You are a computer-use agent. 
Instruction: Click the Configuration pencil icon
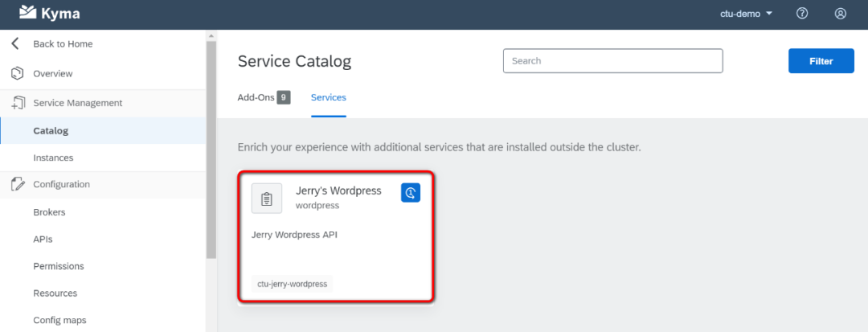click(17, 185)
